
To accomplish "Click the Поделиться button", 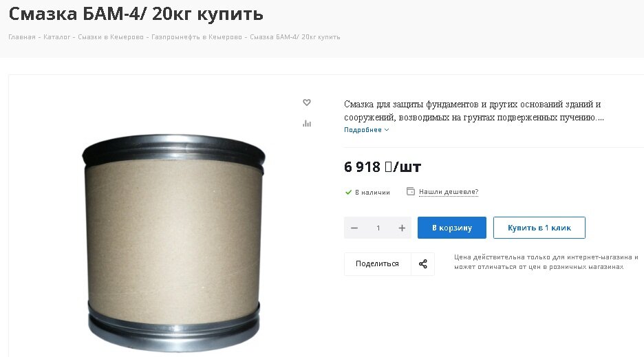I will coord(377,263).
